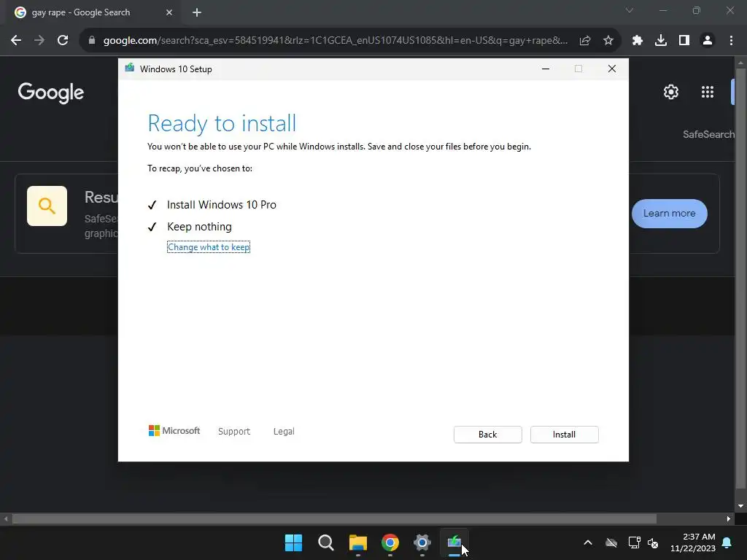Open the Change what to keep link
Screen dimensions: 747x560
pyautogui.click(x=208, y=247)
